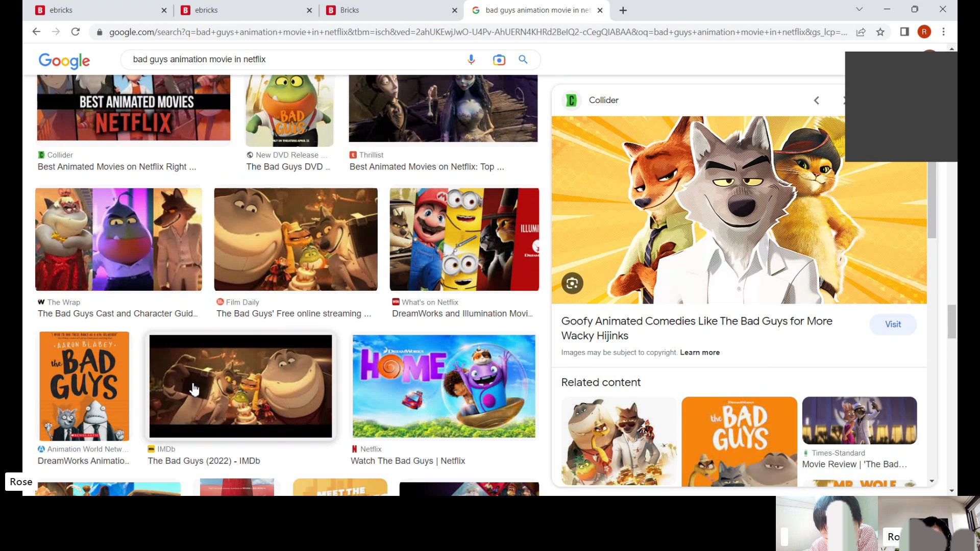Switch to the second ebricks tab

246,10
